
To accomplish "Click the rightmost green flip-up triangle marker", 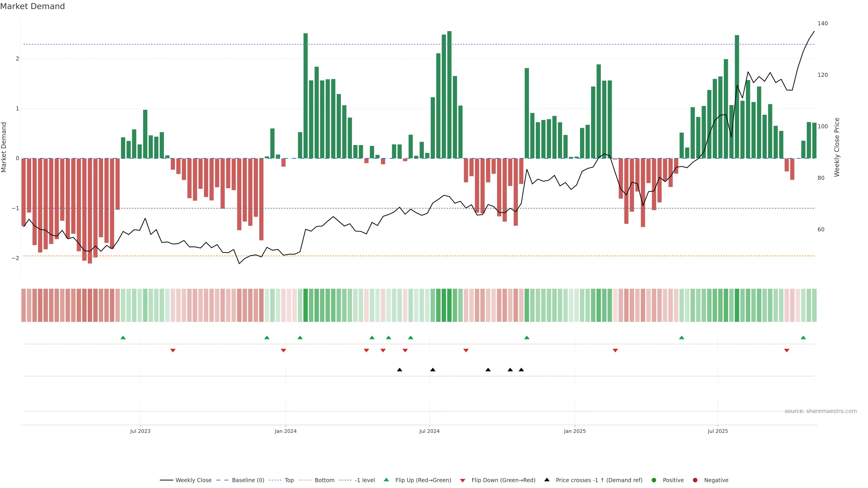I will coord(803,338).
